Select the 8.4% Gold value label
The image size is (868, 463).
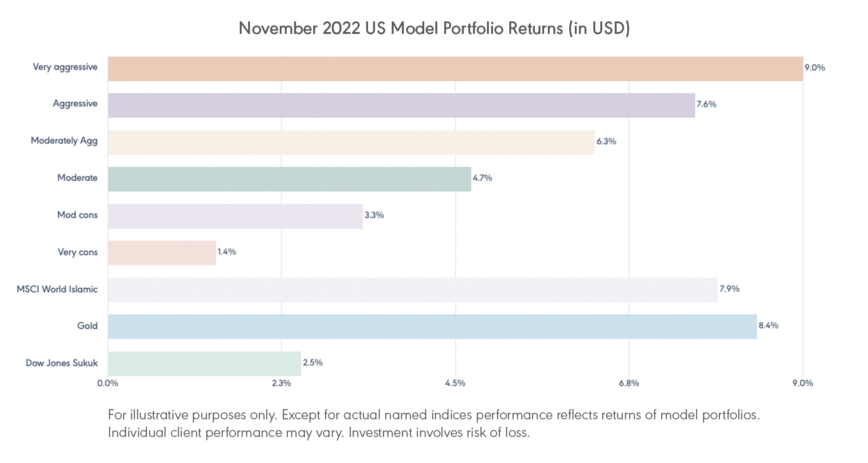768,326
